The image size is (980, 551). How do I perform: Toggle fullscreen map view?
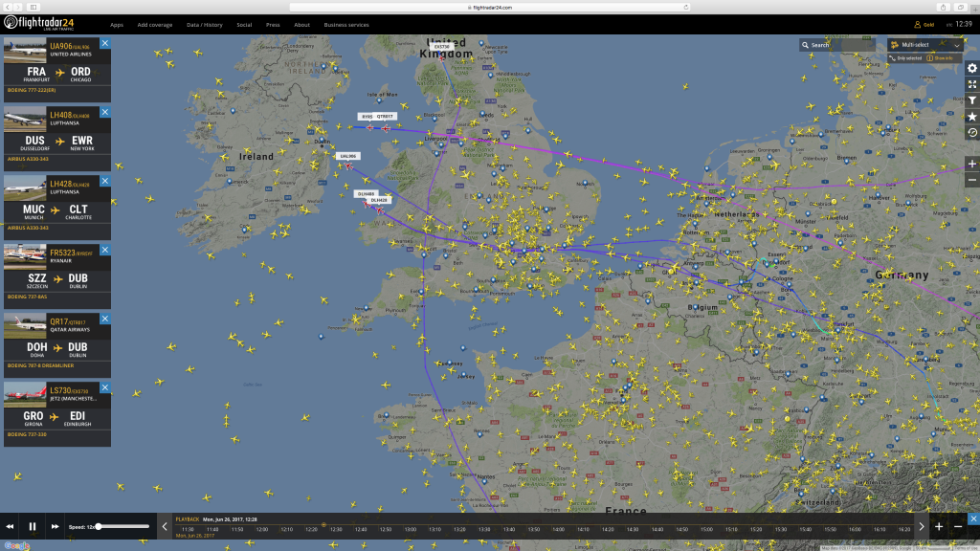(972, 84)
